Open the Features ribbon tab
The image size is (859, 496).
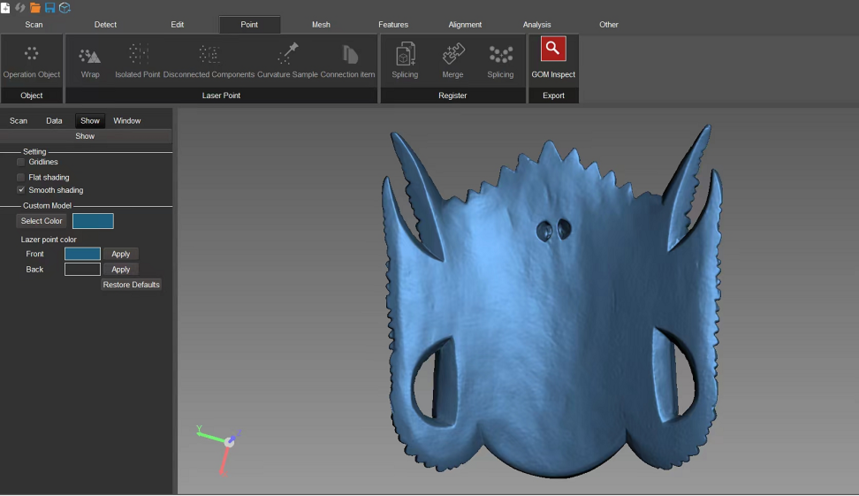point(393,25)
